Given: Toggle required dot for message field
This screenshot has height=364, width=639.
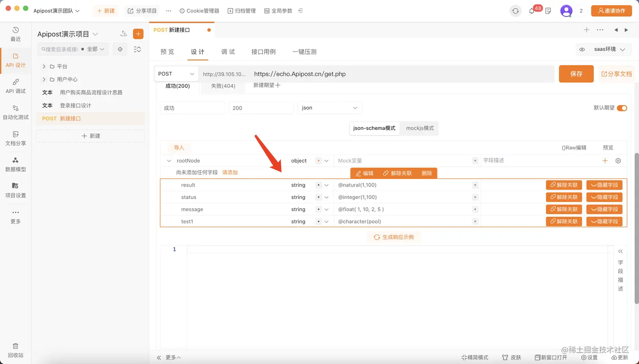Looking at the screenshot, I should coord(319,209).
